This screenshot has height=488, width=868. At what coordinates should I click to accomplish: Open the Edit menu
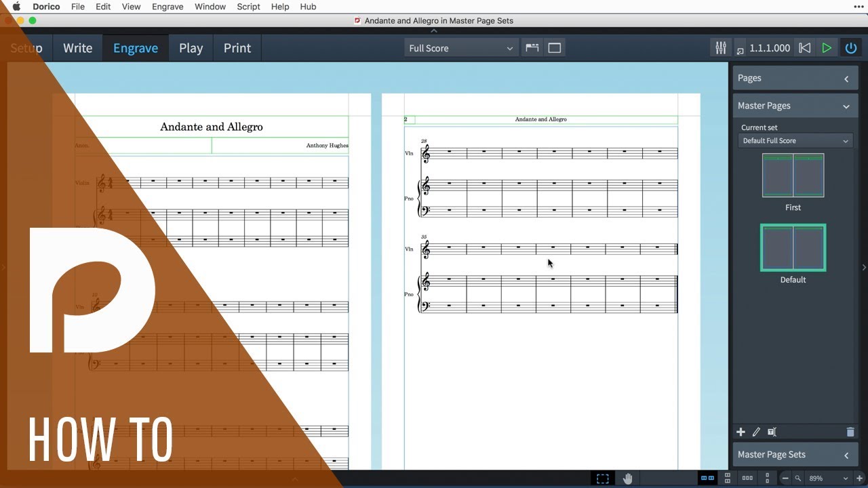click(103, 7)
